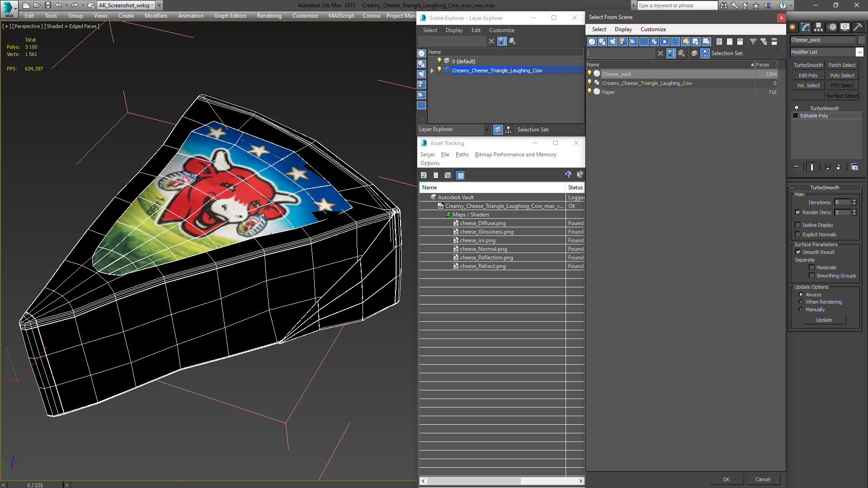Open Layer Explorer dropdown arrow

(x=487, y=130)
